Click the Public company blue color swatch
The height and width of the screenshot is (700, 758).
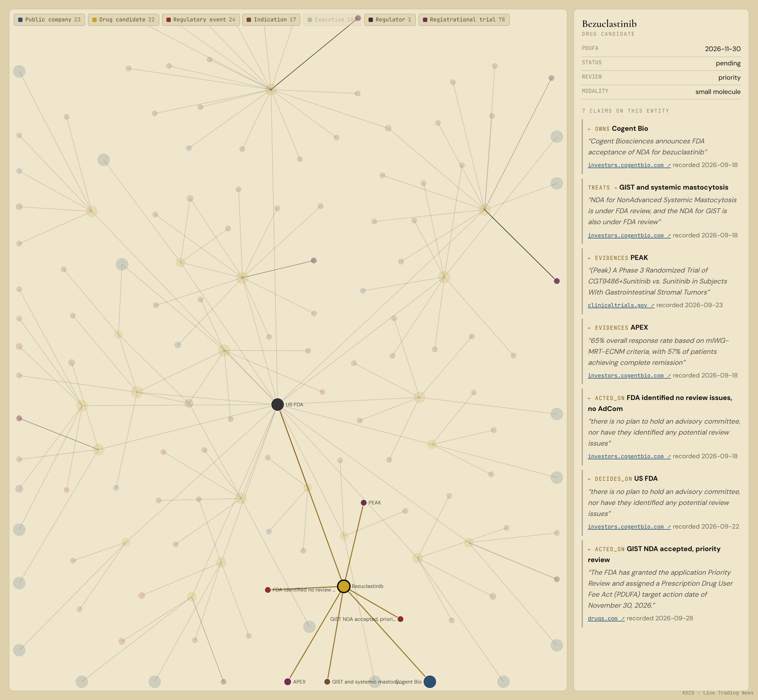click(20, 20)
